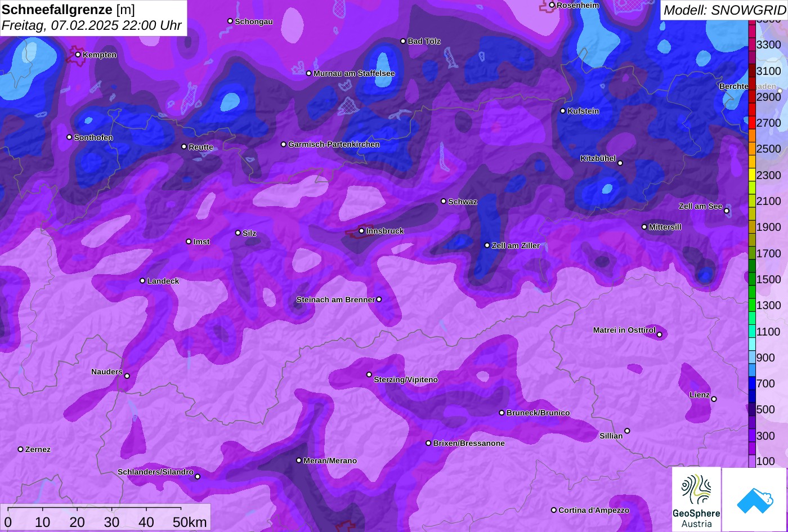Click the Reutte marker dot
The width and height of the screenshot is (788, 532).
coord(184,146)
